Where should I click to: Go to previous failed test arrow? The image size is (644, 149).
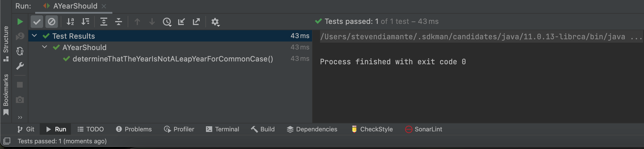(x=137, y=22)
